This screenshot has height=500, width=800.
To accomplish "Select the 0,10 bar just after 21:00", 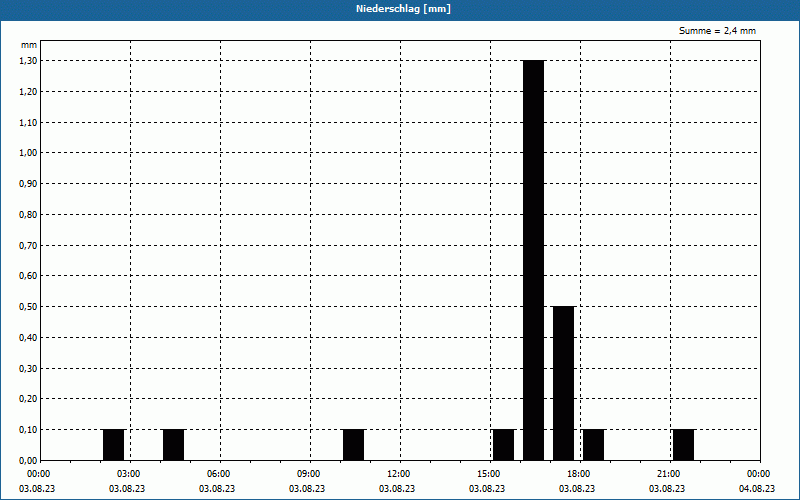I will click(x=683, y=445).
